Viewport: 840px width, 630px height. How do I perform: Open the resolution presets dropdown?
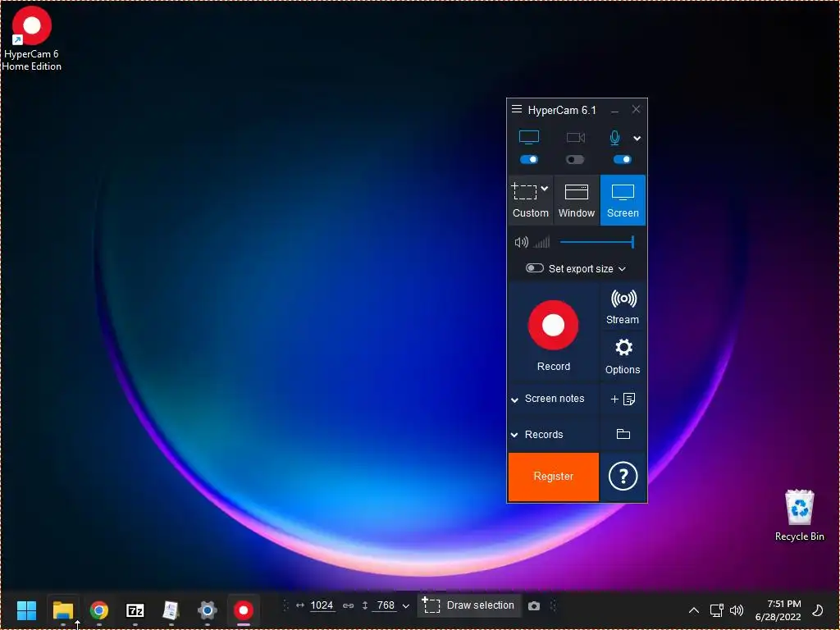pyautogui.click(x=405, y=606)
